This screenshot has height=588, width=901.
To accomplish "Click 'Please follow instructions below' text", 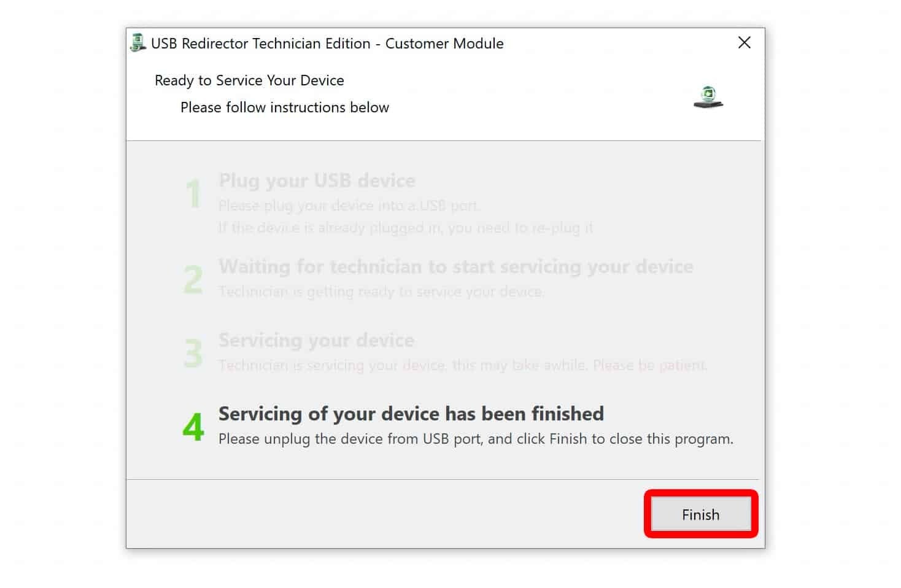I will tap(285, 107).
